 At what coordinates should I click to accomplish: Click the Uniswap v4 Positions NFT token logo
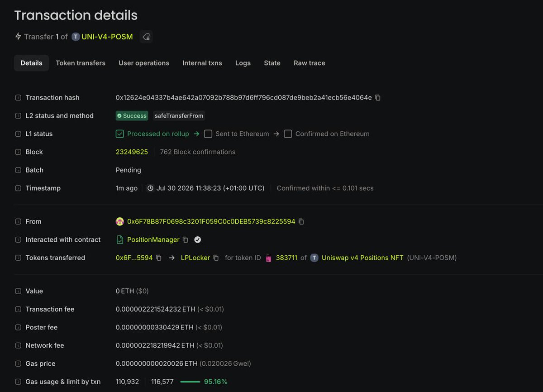click(x=314, y=258)
